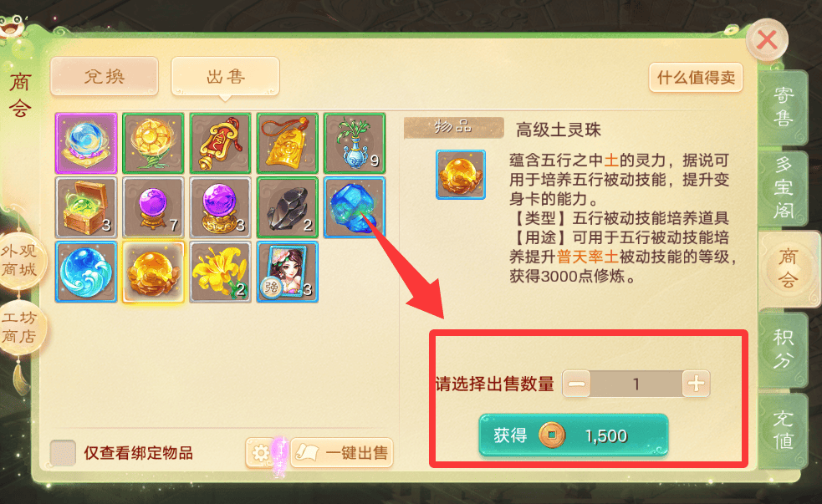The image size is (822, 504).
Task: Select the black ore stone item
Action: click(x=288, y=207)
